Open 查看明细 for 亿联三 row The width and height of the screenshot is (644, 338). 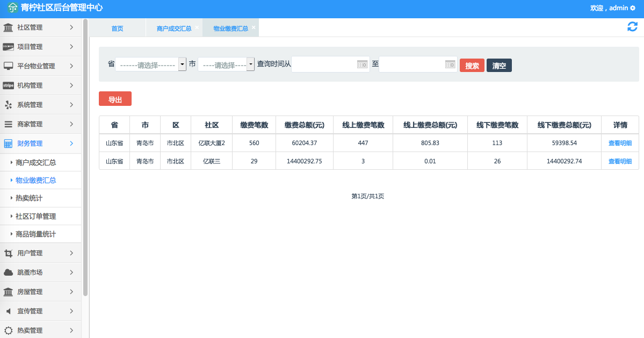620,161
